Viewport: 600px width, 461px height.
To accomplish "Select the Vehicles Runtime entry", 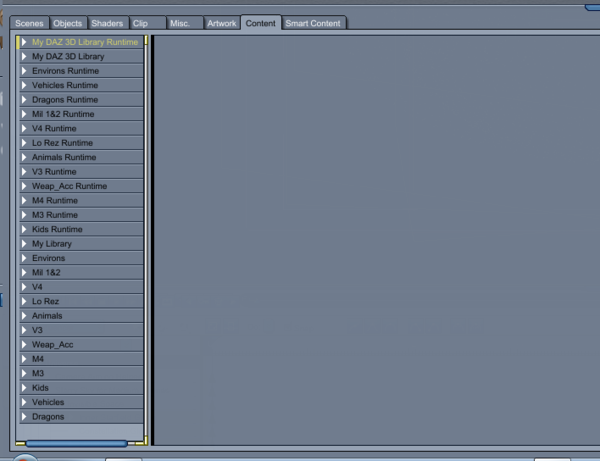I will coord(82,85).
